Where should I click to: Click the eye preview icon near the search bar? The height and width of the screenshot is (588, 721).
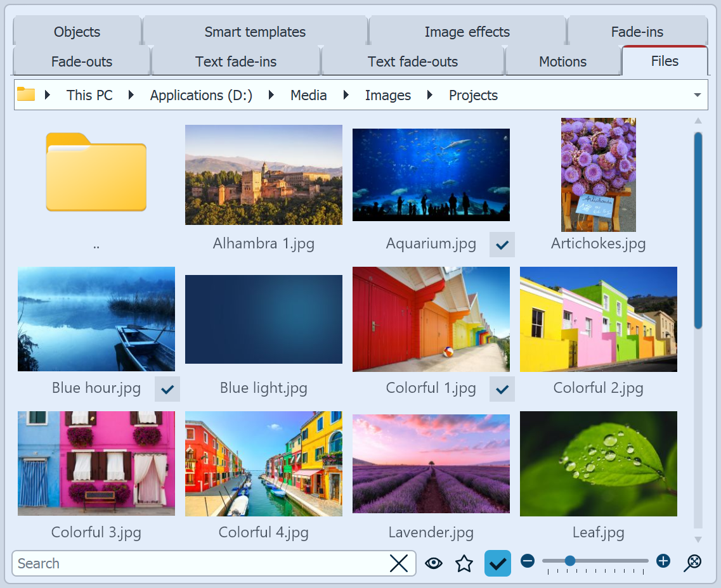point(434,563)
